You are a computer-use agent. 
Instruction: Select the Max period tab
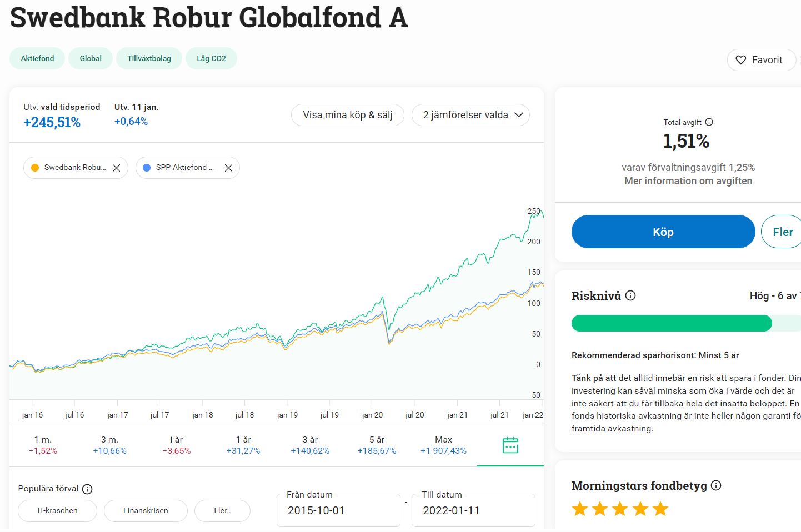(443, 445)
